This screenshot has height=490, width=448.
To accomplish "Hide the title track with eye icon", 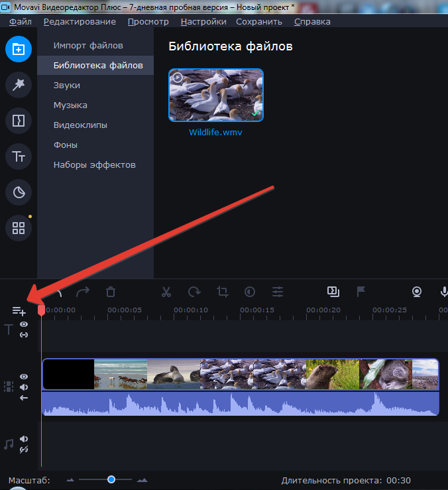I will click(24, 324).
